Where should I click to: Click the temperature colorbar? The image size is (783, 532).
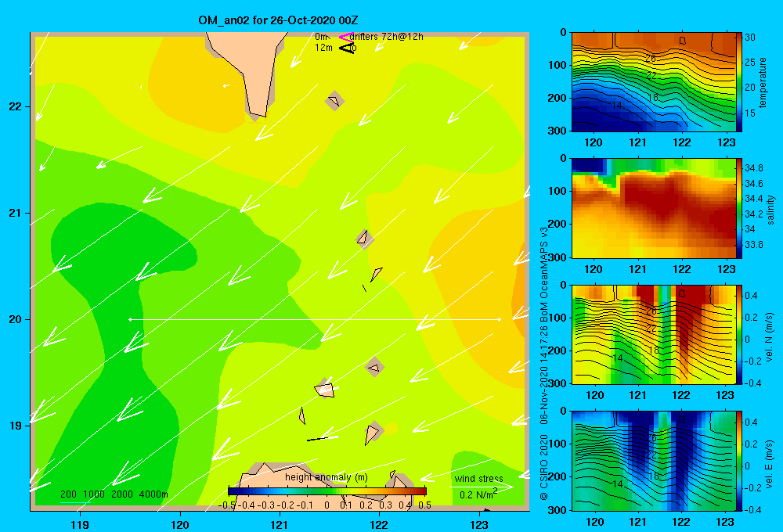739,82
